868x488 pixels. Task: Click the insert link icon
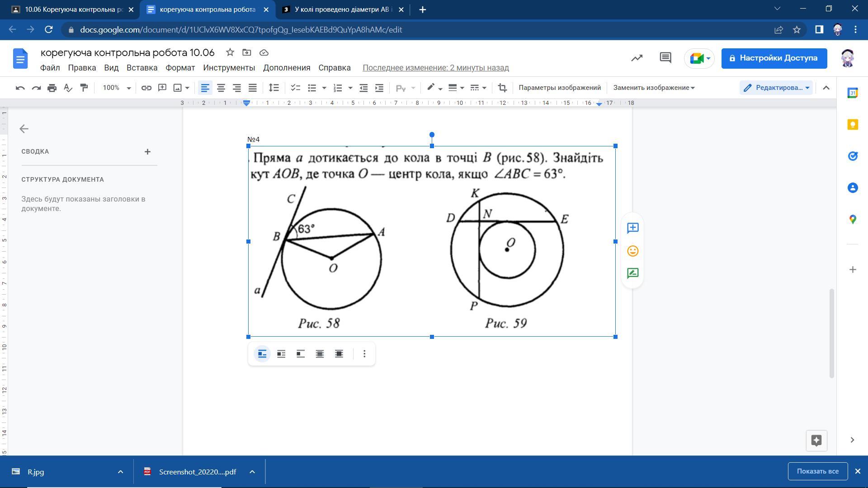coord(146,88)
